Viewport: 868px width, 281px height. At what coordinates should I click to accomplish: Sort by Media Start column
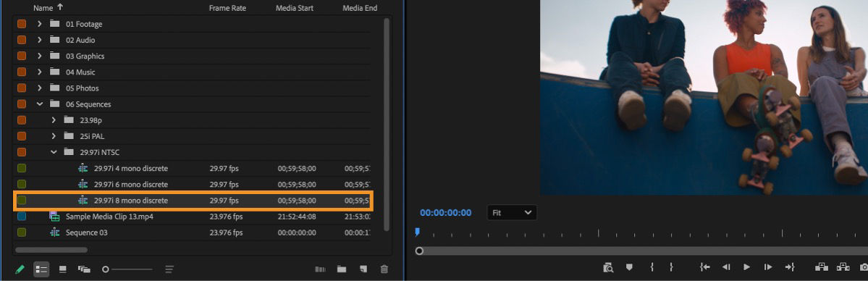click(295, 8)
